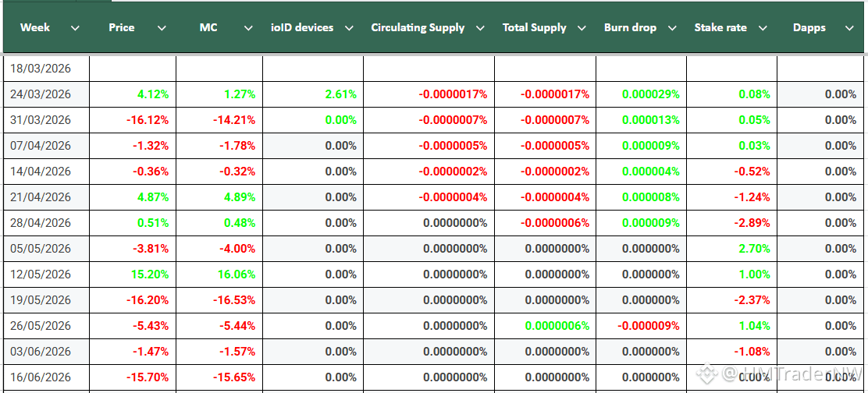Viewport: 868px width, 393px height.
Task: Click the Total Supply value -0.0000002%
Action: tap(555, 172)
